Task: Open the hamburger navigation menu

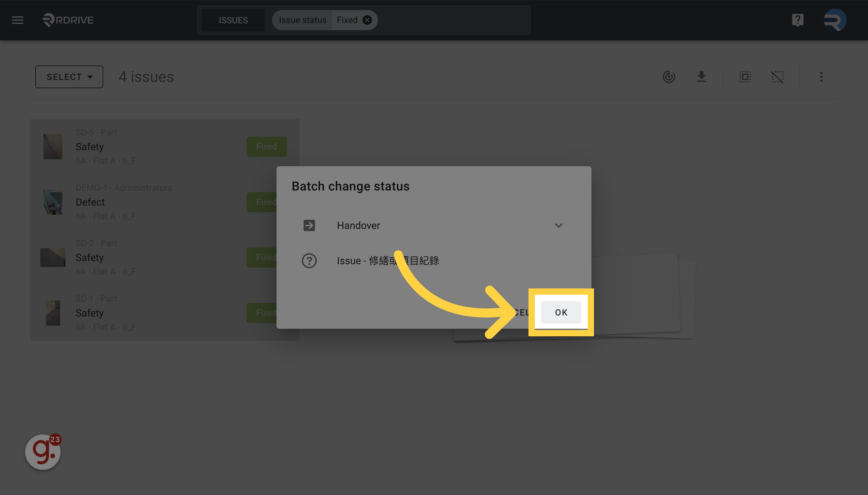Action: pyautogui.click(x=18, y=20)
